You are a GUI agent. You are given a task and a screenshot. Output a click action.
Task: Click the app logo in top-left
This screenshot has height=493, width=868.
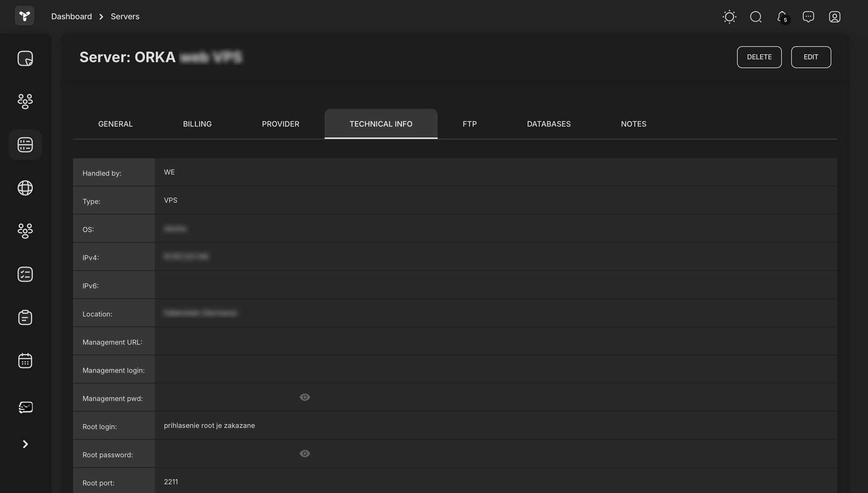coord(25,16)
